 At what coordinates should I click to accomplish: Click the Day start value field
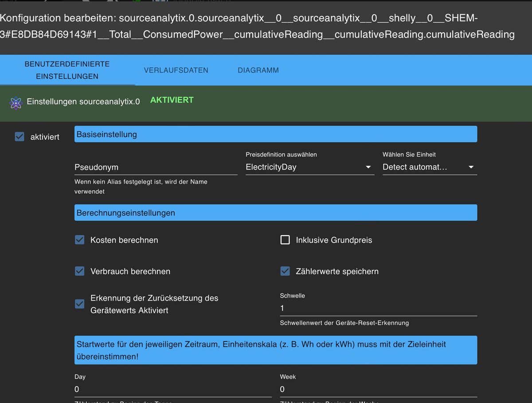(x=173, y=389)
